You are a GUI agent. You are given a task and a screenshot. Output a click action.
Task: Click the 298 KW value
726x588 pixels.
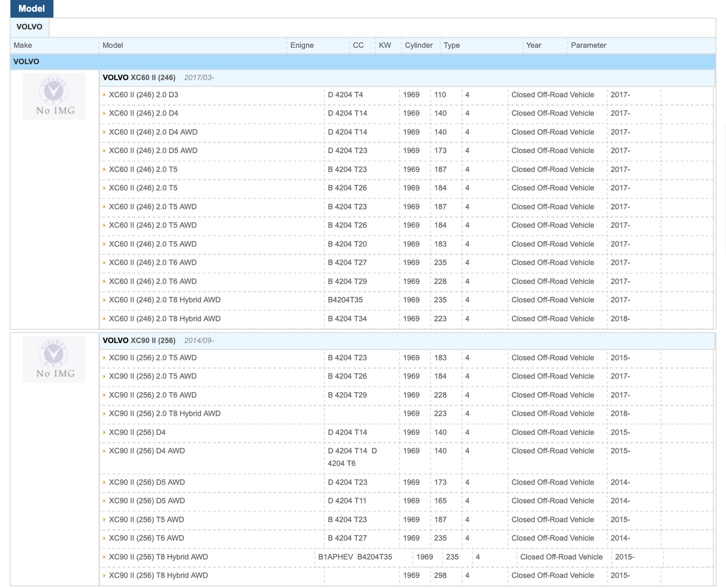click(x=440, y=575)
